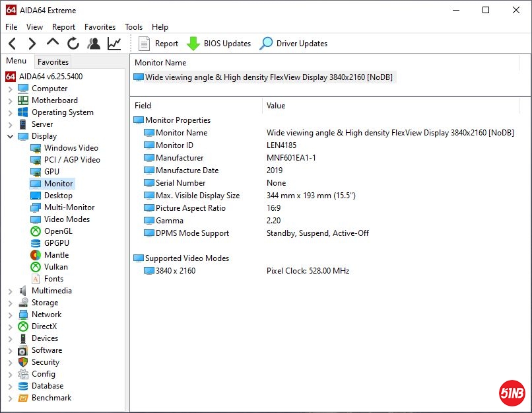Expand the Network node
This screenshot has width=532, height=413.
10,315
